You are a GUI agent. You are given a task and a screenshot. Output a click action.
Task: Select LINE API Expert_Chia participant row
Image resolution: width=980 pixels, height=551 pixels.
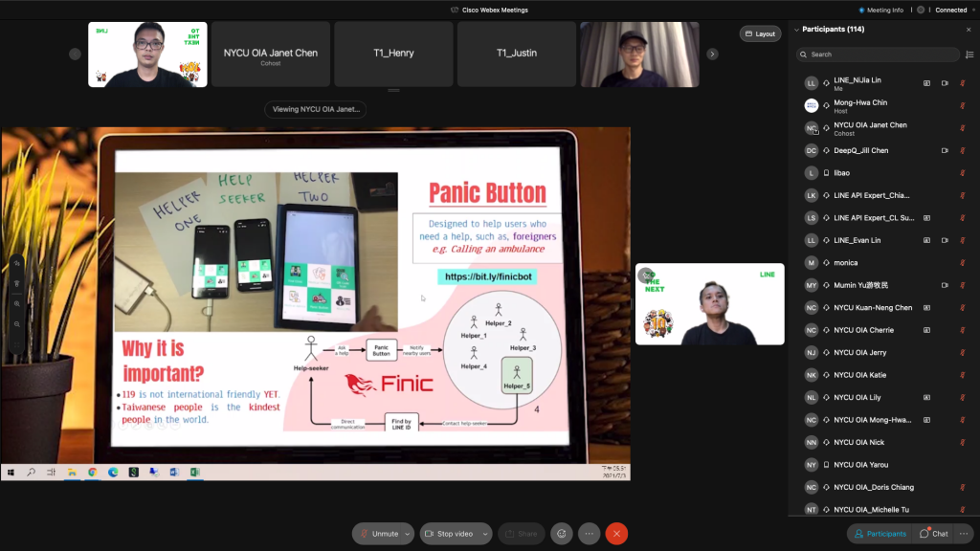[883, 195]
